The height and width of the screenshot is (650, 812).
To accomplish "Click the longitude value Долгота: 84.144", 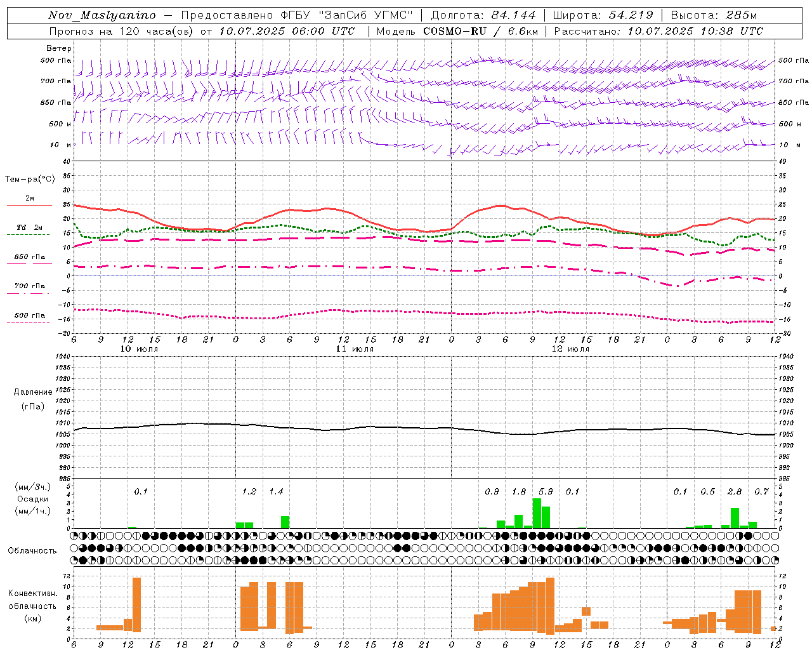I will [x=484, y=15].
